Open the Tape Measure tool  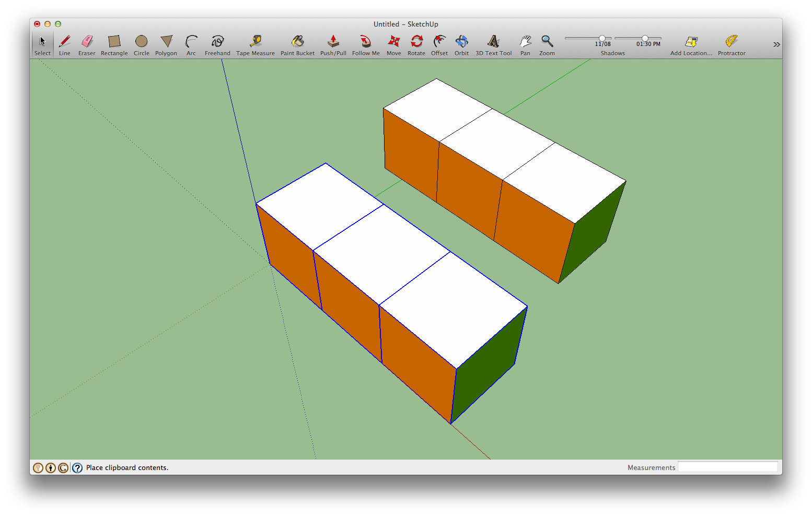(x=256, y=41)
